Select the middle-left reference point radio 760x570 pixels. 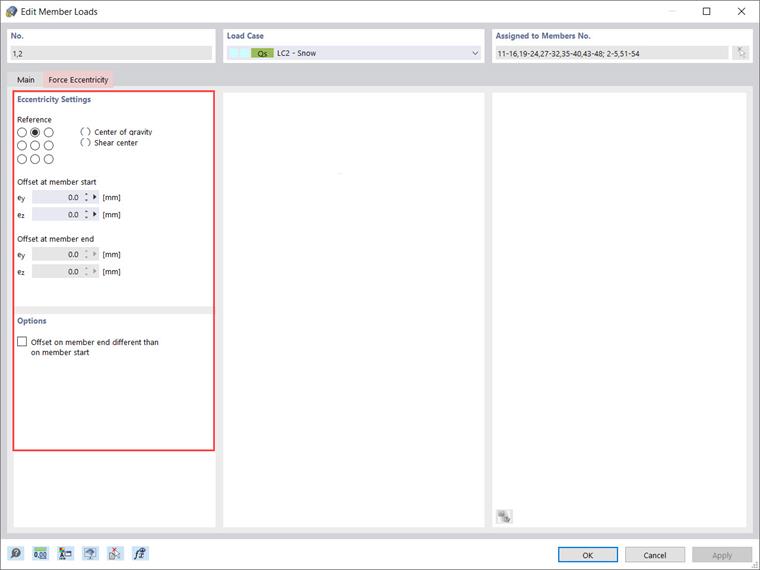click(x=22, y=145)
